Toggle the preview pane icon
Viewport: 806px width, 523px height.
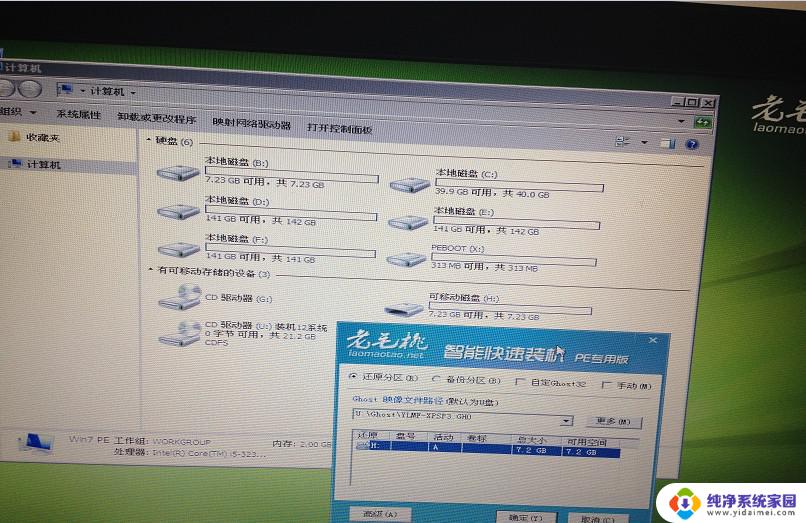pos(668,143)
